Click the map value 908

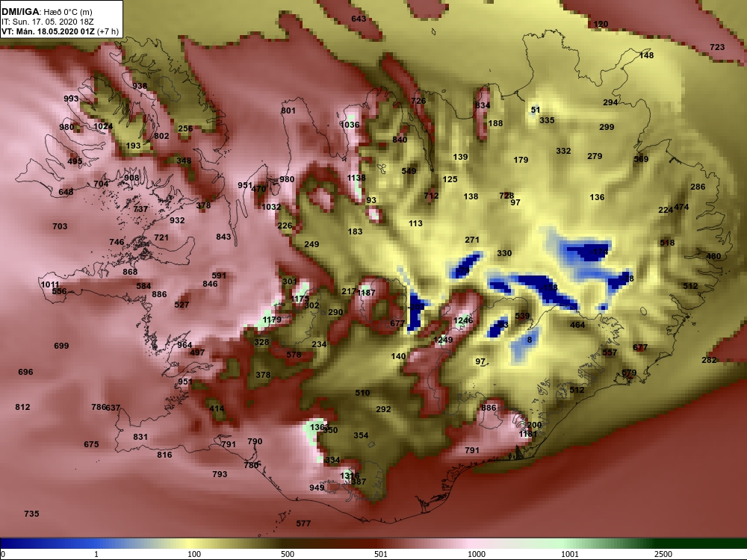131,178
